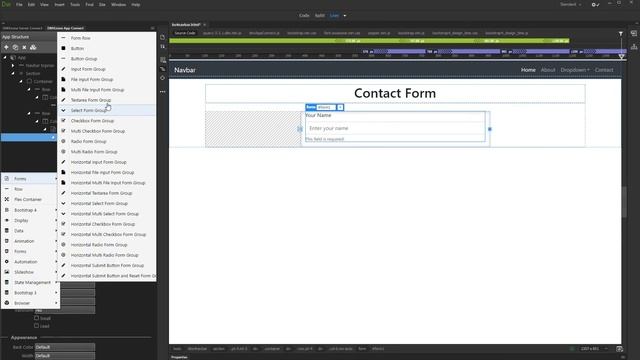Select the Section node in App Structure
640x360 pixels.
click(33, 73)
